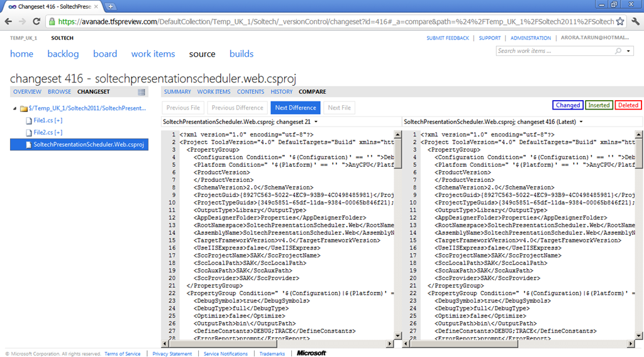The height and width of the screenshot is (357, 644).
Task: Reload the page with the refresh icon
Action: [x=36, y=21]
